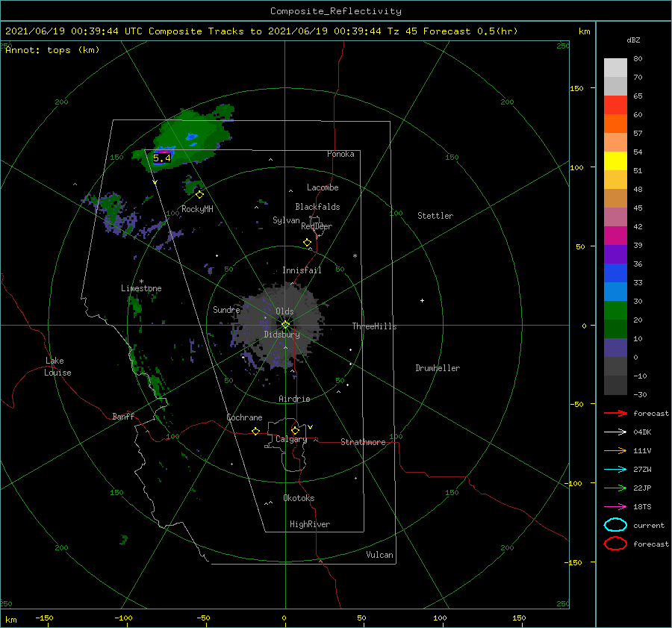The image size is (672, 628).
Task: Click the green 22JP arrow icon
Action: [x=615, y=488]
